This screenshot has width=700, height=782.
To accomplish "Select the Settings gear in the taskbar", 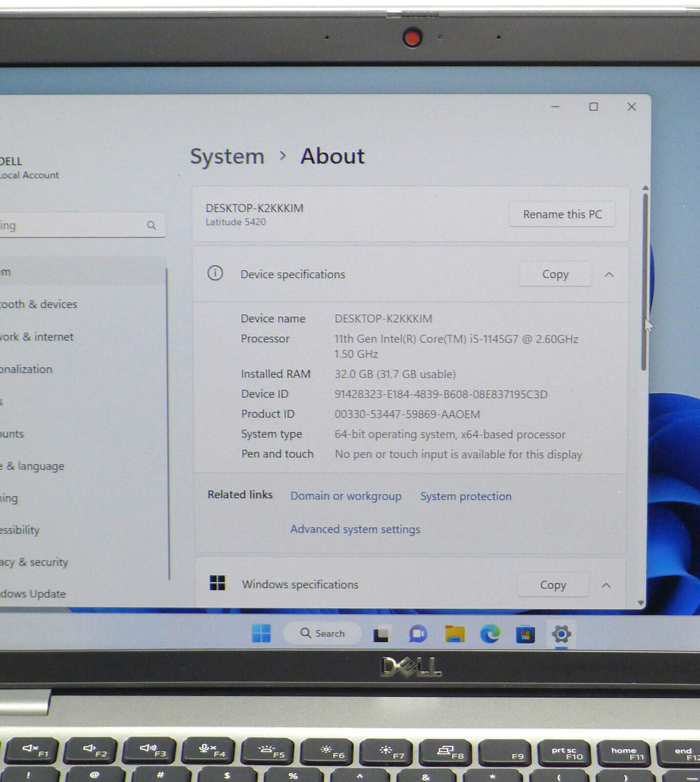I will pos(561,634).
